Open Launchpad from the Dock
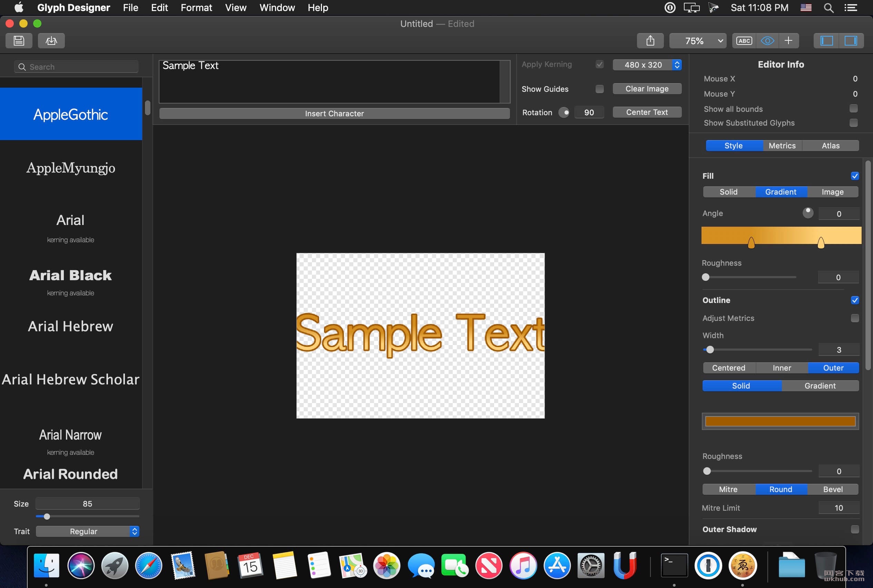This screenshot has height=588, width=873. point(115,565)
